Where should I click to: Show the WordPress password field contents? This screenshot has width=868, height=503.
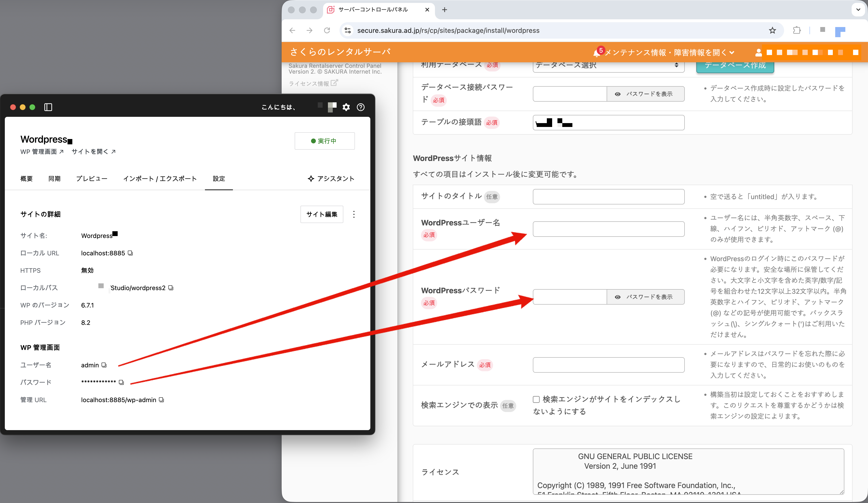click(x=645, y=297)
